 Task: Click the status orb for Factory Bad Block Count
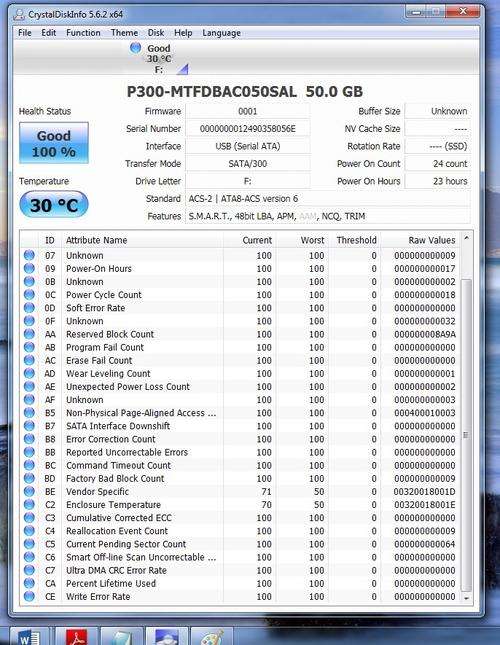(x=29, y=478)
